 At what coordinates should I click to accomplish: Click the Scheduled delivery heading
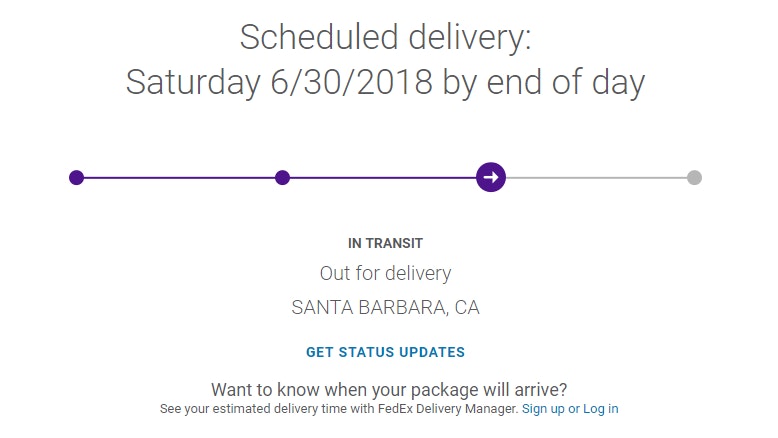(385, 38)
